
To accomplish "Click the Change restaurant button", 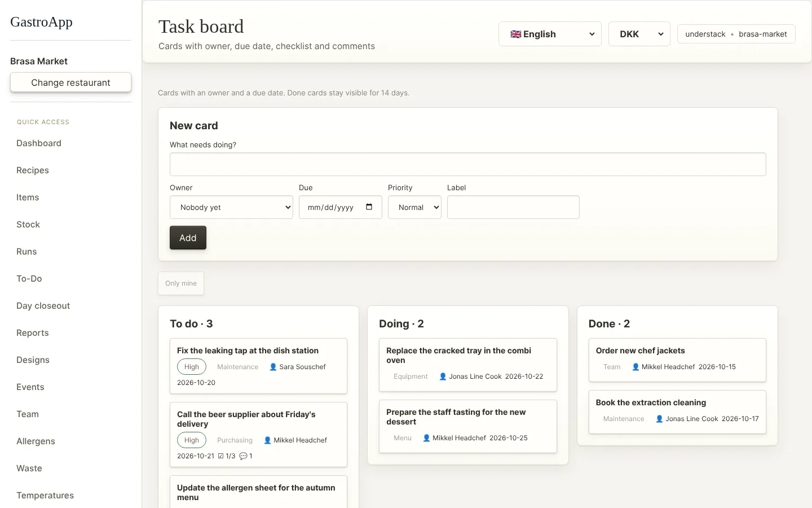I will point(70,82).
